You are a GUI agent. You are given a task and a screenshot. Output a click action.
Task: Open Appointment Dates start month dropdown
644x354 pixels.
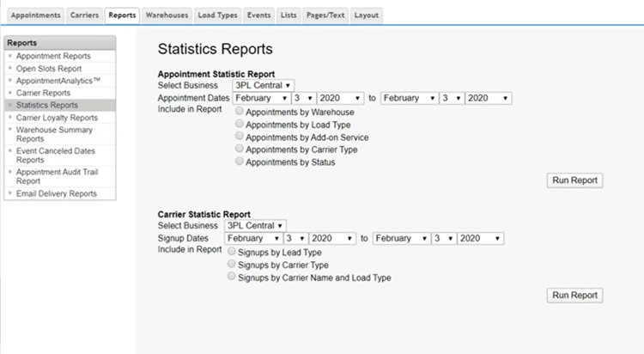(262, 98)
